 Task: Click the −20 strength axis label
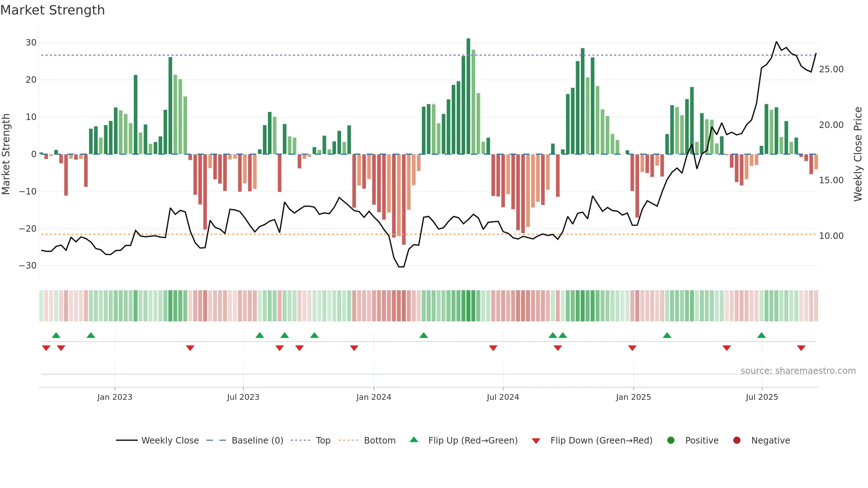click(x=28, y=228)
